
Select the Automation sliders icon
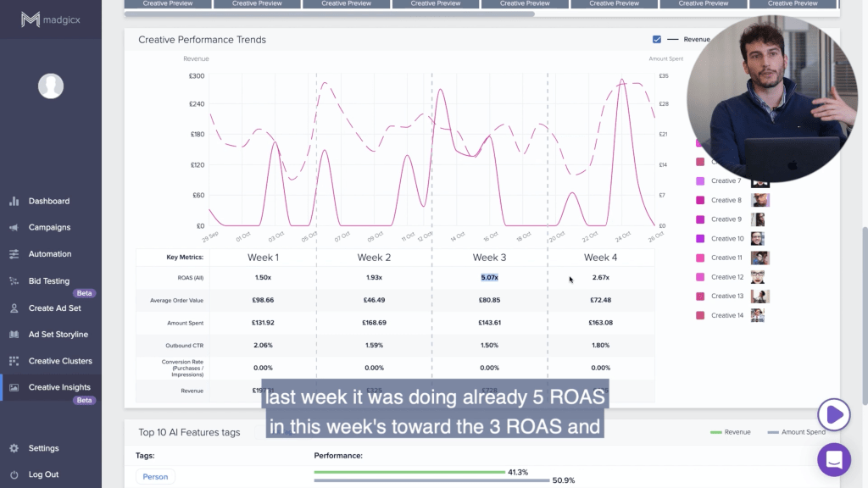coord(14,254)
